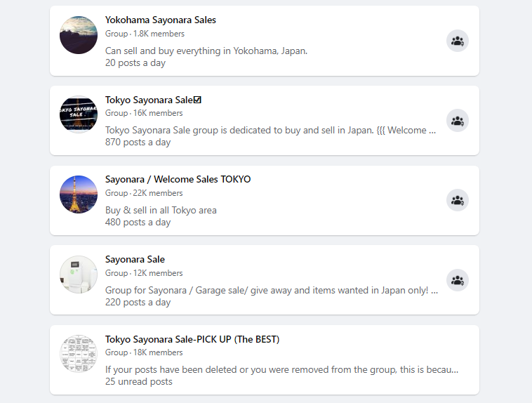Click group icon for Sayonara / Welcome Sales TOKYO
The image size is (532, 403).
point(458,200)
